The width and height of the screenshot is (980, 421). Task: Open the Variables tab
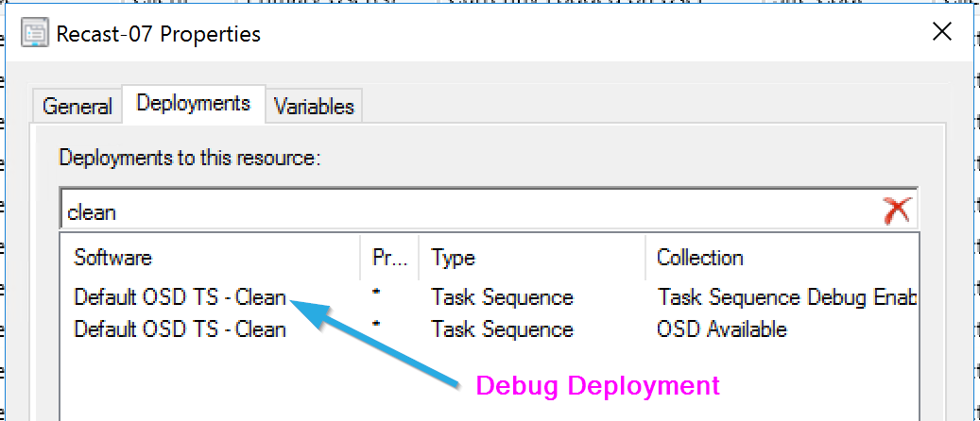coord(314,107)
